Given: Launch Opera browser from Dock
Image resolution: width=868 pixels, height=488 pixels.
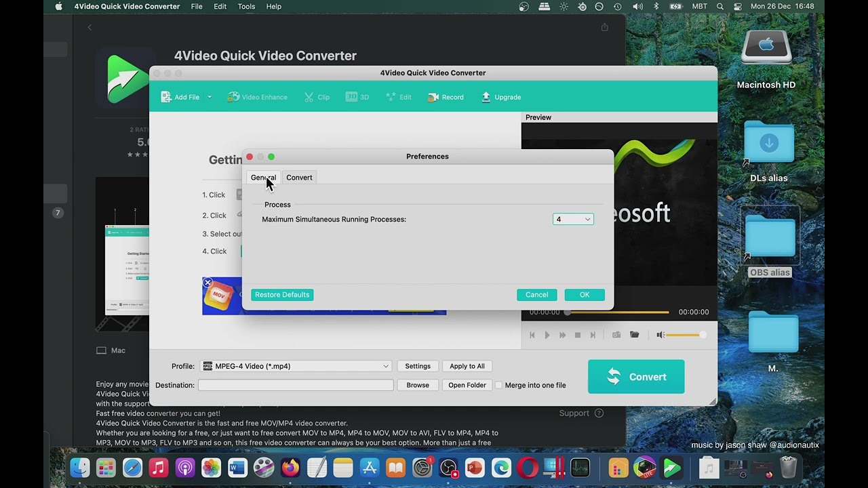Looking at the screenshot, I should point(528,468).
